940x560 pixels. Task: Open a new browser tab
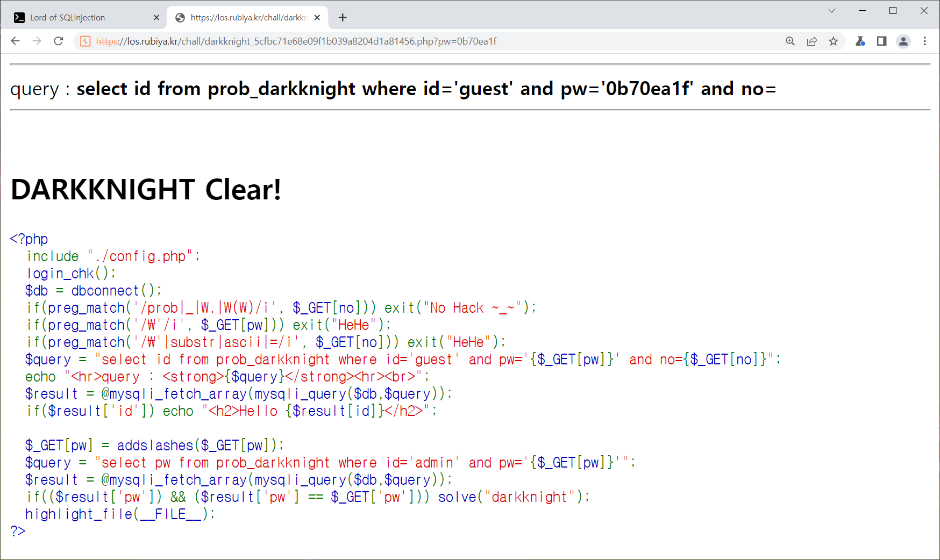pos(343,17)
